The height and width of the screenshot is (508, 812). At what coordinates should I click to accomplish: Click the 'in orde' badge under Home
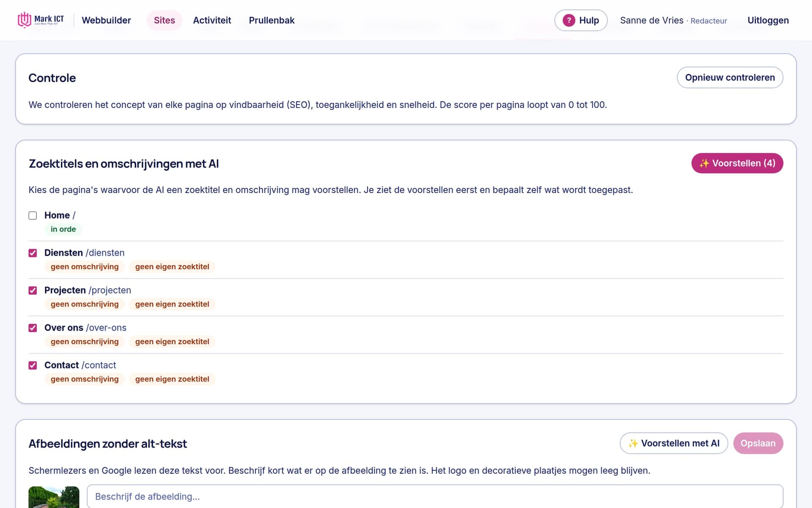tap(63, 229)
